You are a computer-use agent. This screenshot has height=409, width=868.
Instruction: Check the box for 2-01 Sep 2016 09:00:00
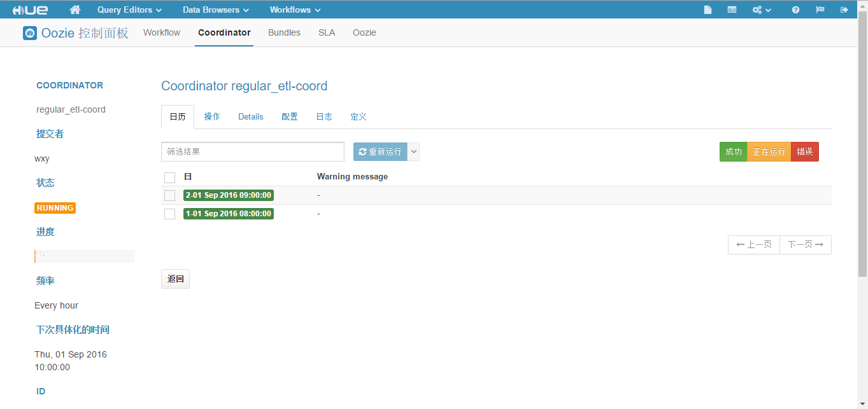169,195
